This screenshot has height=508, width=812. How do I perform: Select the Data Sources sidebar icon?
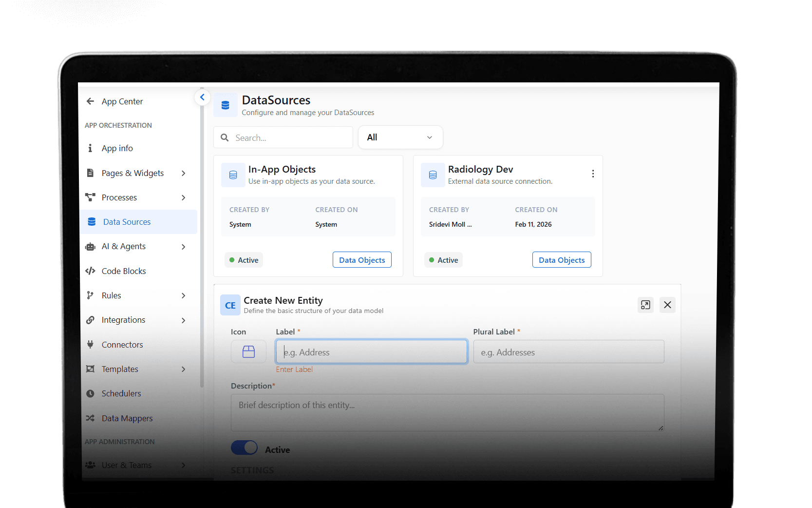click(x=91, y=222)
